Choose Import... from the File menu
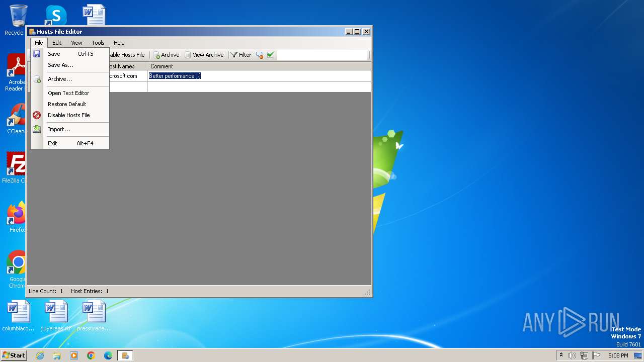This screenshot has width=644, height=362. (x=70, y=129)
